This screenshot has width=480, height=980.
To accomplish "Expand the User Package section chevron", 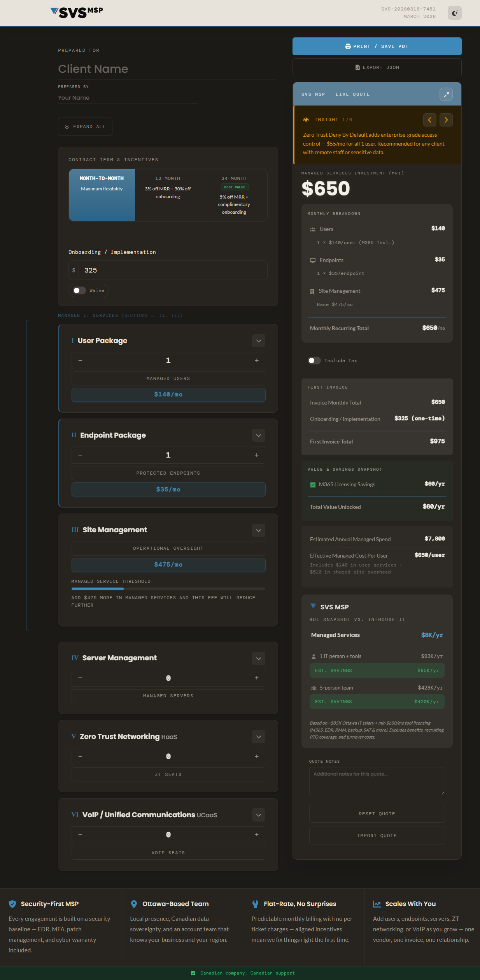I will tap(258, 341).
